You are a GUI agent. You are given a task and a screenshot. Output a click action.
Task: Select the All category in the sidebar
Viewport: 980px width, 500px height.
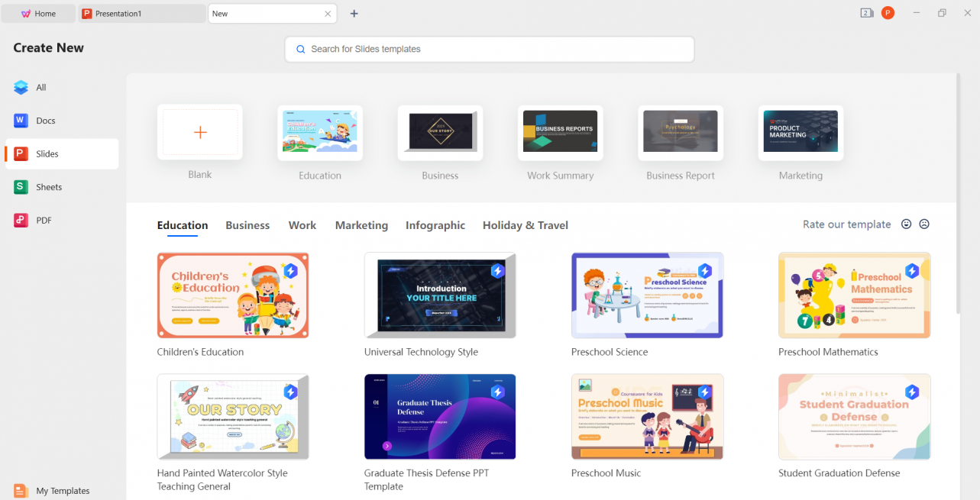click(42, 87)
